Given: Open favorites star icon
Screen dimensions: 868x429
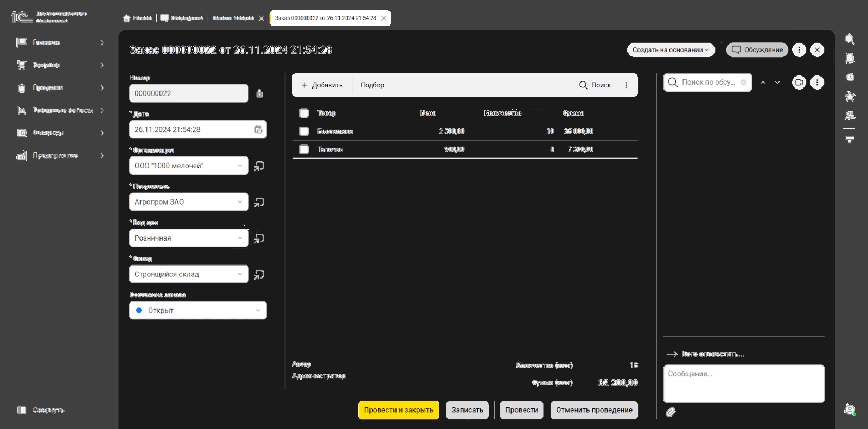Looking at the screenshot, I should 850,96.
